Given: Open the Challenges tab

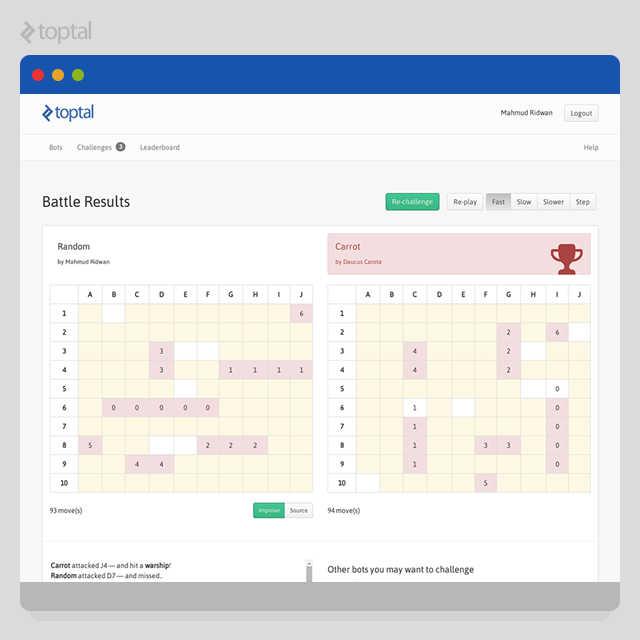Looking at the screenshot, I should click(x=94, y=147).
